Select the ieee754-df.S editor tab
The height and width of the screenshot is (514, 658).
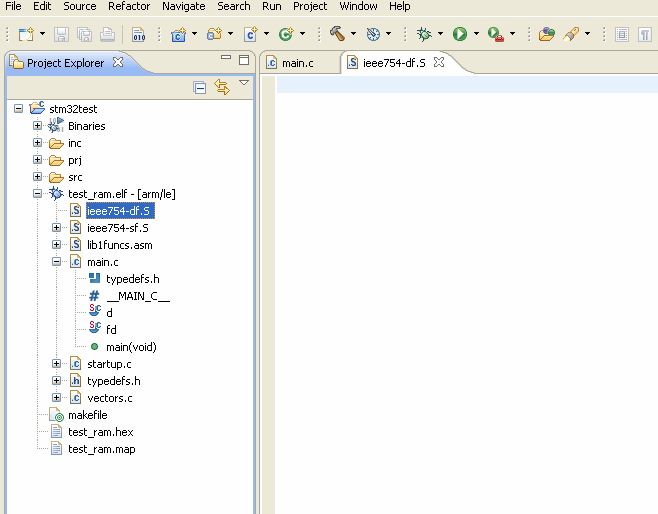pos(394,63)
